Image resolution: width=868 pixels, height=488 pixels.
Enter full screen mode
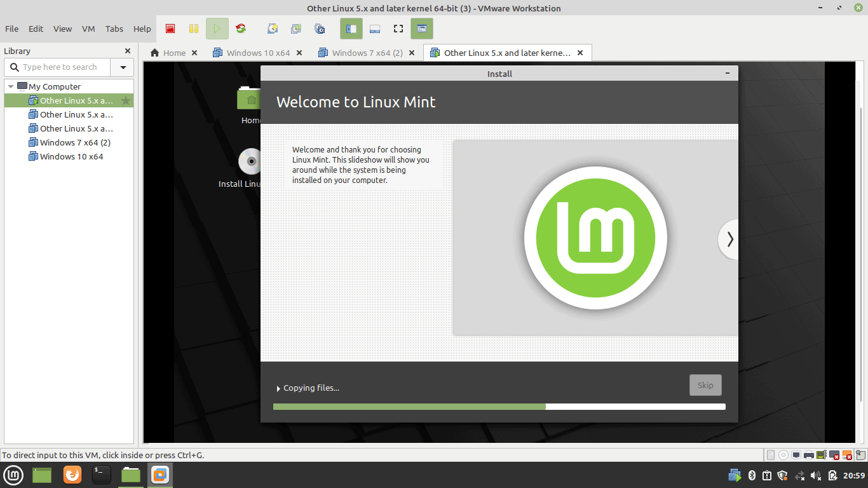(398, 29)
